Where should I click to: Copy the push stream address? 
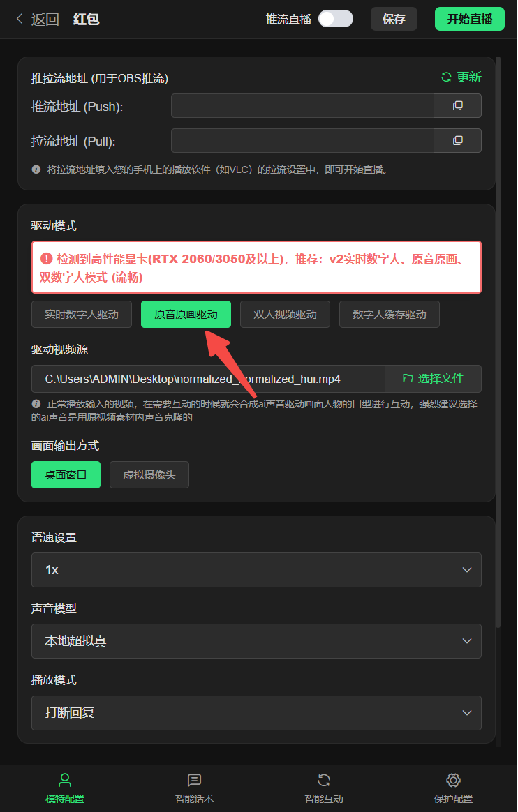(x=457, y=105)
